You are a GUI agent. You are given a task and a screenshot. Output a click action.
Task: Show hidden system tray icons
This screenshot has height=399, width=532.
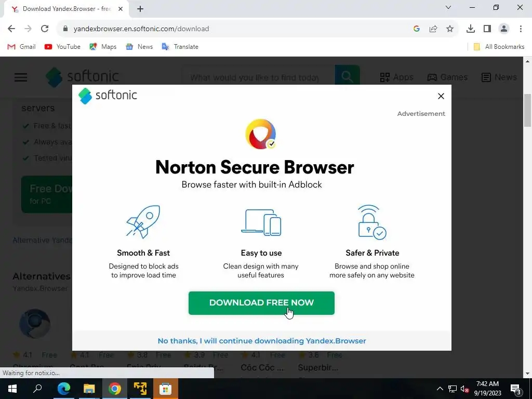coord(440,389)
